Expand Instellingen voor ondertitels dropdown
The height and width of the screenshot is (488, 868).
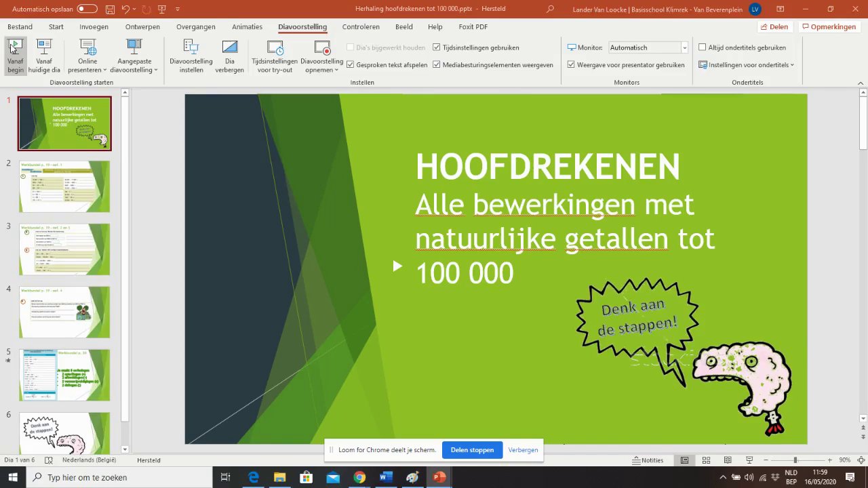pos(746,65)
